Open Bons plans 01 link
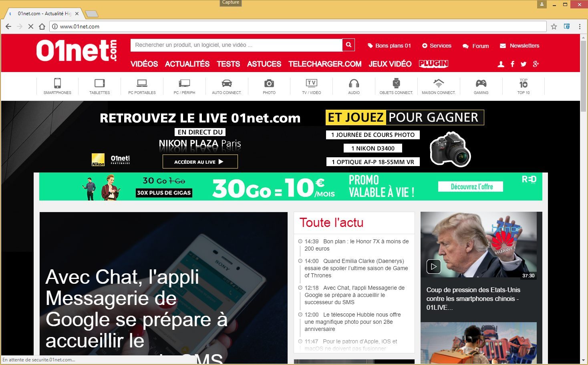Image resolution: width=588 pixels, height=365 pixels. click(x=389, y=46)
